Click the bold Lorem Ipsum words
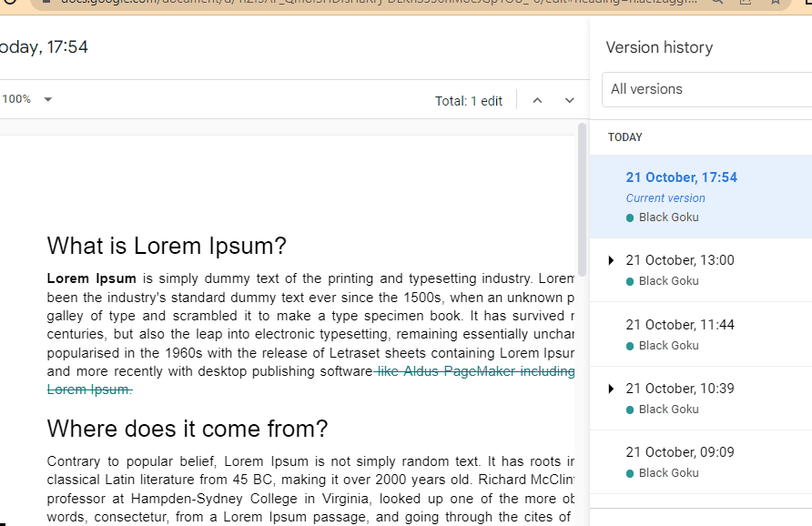 [x=91, y=278]
